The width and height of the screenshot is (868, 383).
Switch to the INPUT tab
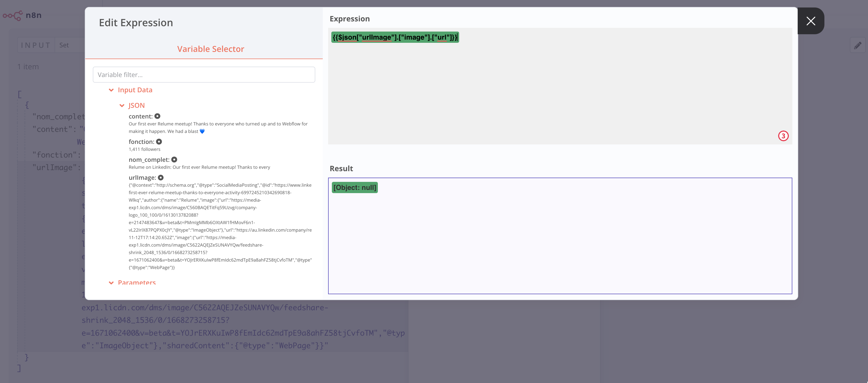point(35,44)
